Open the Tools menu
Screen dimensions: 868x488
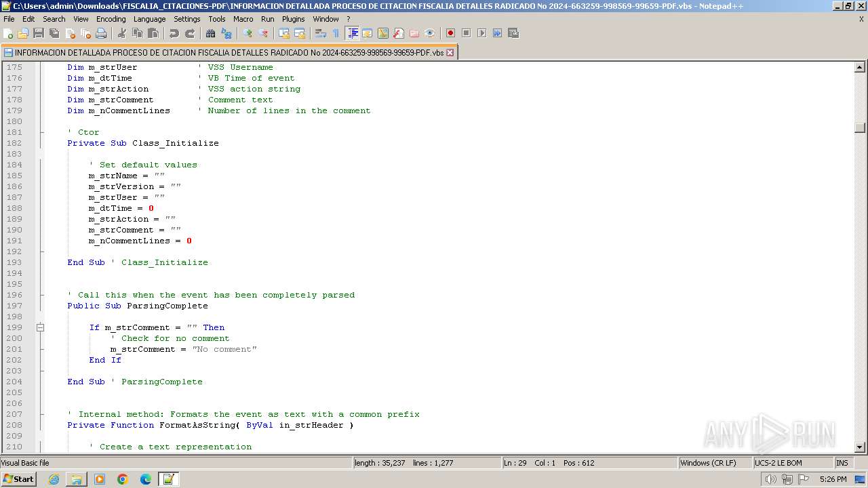coord(216,19)
